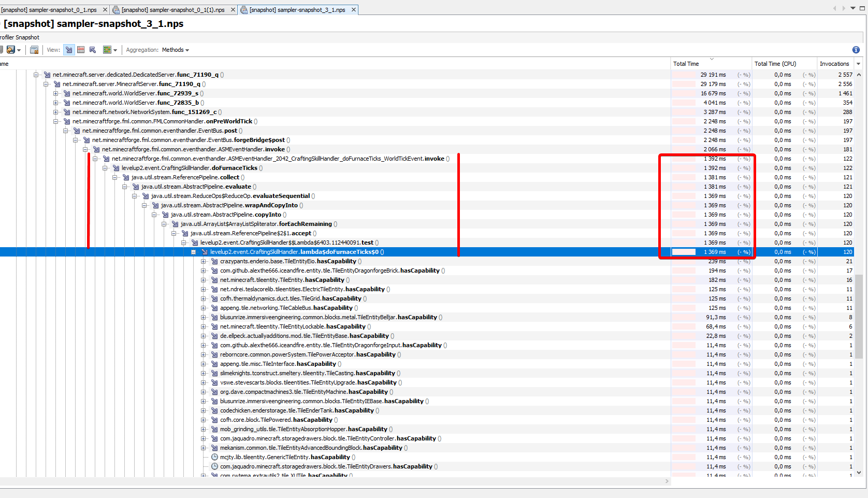Toggle the Reverse Calls view button
Screen dimensions: 868x498
pyautogui.click(x=93, y=50)
